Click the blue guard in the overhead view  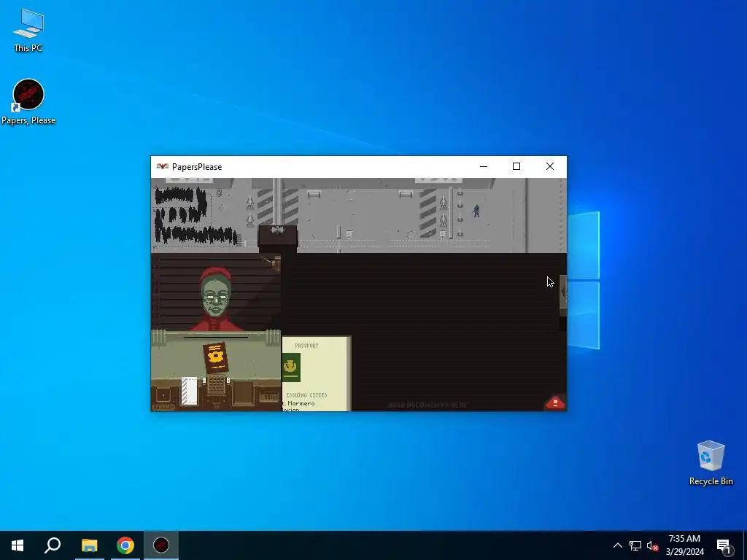(x=476, y=211)
